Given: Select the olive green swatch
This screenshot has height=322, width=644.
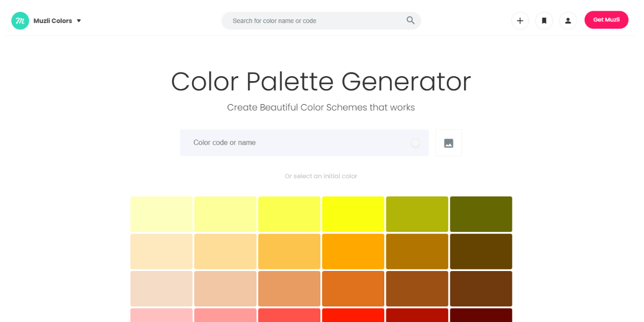Looking at the screenshot, I should (417, 214).
